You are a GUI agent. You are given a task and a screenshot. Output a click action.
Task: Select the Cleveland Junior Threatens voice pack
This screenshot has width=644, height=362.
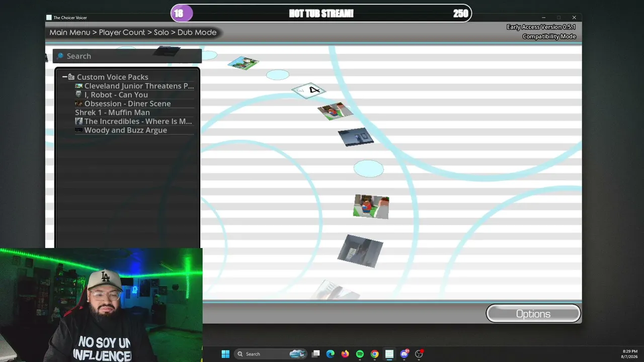coord(134,86)
